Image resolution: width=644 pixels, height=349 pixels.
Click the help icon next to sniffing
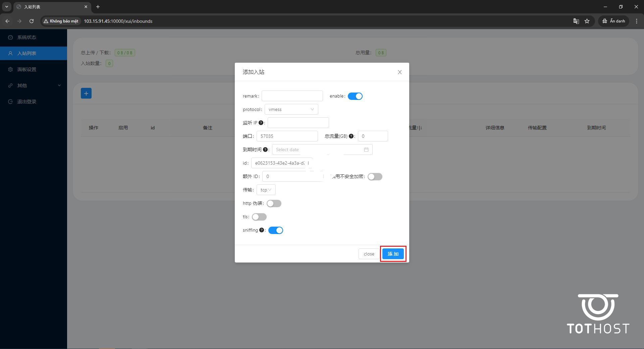pyautogui.click(x=262, y=230)
